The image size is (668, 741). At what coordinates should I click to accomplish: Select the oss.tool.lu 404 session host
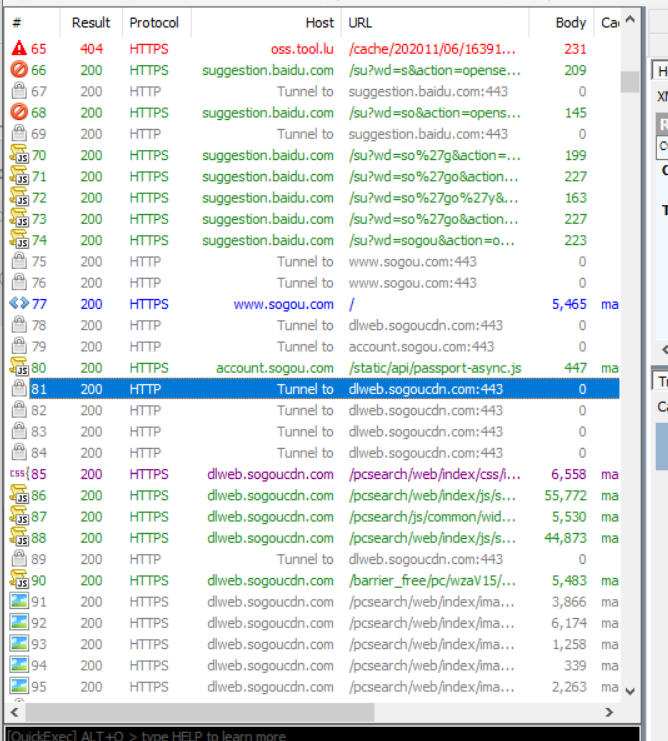coord(302,49)
